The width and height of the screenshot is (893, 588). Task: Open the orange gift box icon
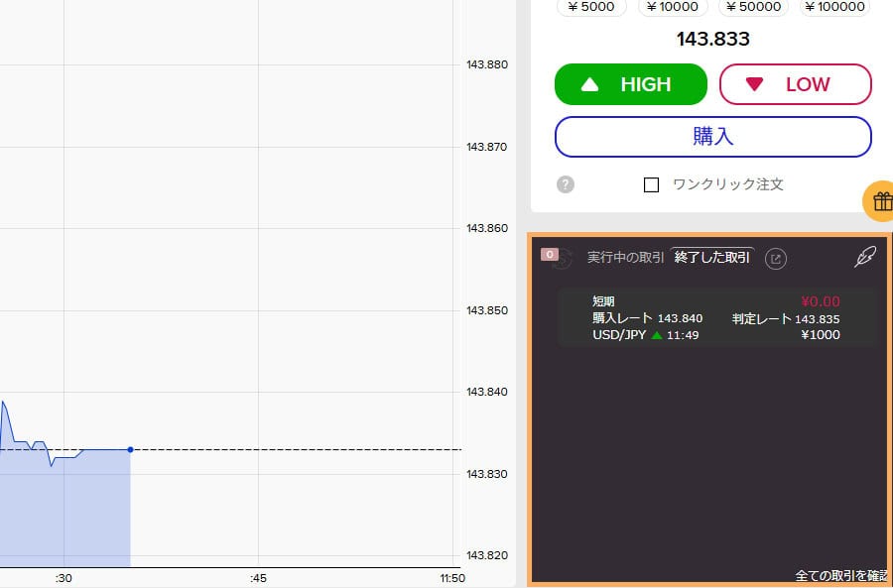881,201
